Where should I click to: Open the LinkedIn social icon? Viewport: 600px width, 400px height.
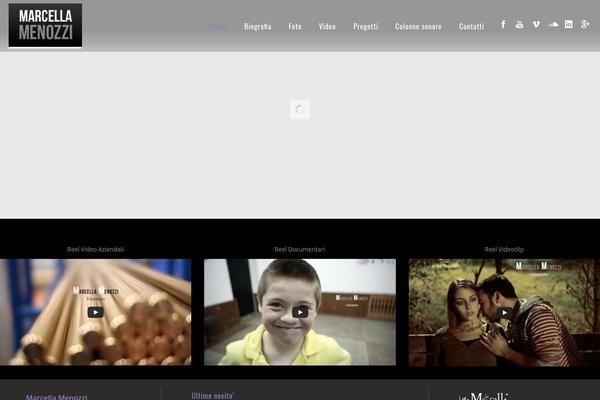tap(569, 24)
